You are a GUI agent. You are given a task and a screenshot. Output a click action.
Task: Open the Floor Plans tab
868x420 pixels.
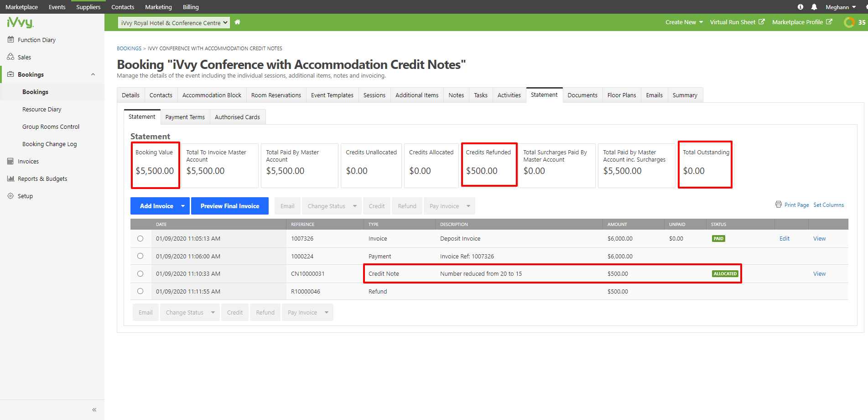(622, 95)
